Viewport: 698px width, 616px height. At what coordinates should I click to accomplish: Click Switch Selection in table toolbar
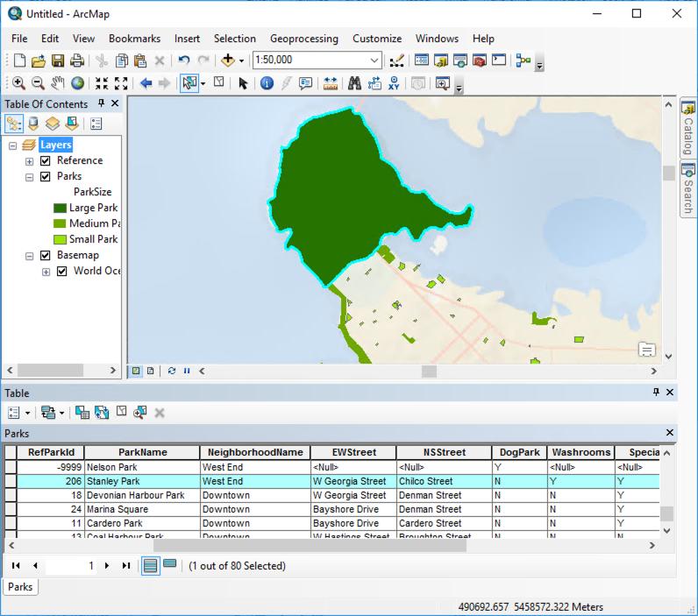point(100,413)
